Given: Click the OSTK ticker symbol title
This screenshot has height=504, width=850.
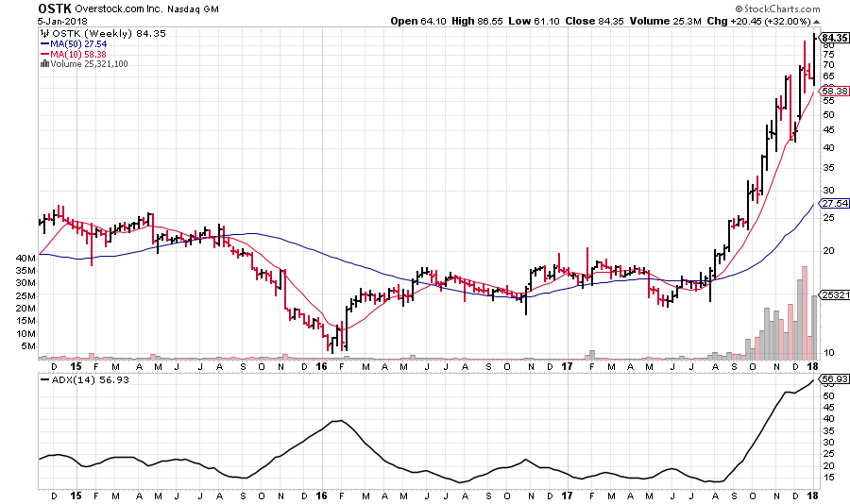Looking at the screenshot, I should coord(54,8).
